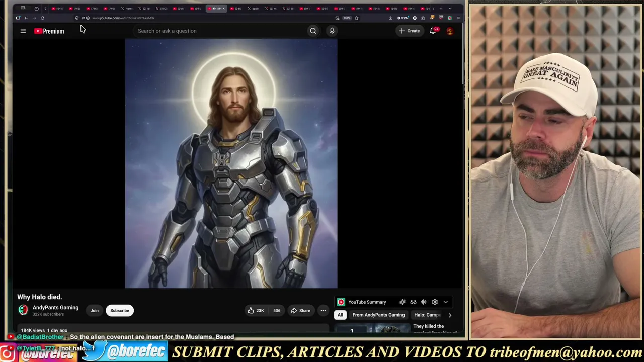Click the video title Why Halo died.
The height and width of the screenshot is (362, 644).
click(40, 297)
